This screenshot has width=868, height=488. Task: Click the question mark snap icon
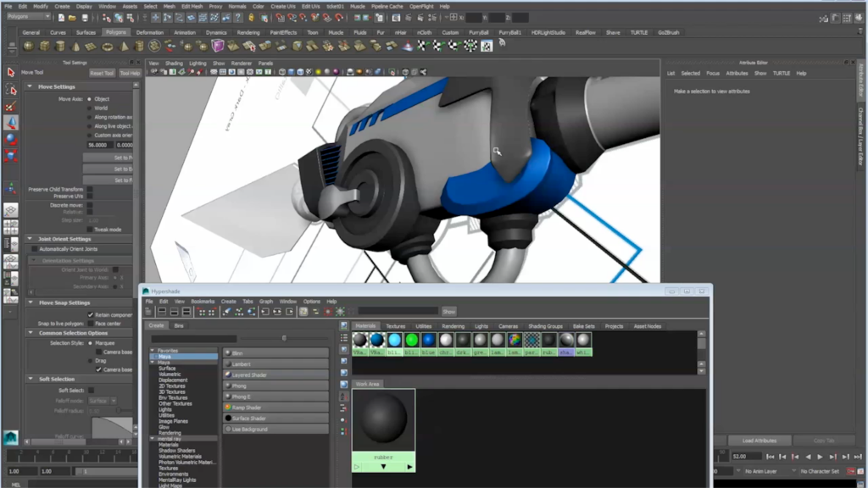pos(238,18)
